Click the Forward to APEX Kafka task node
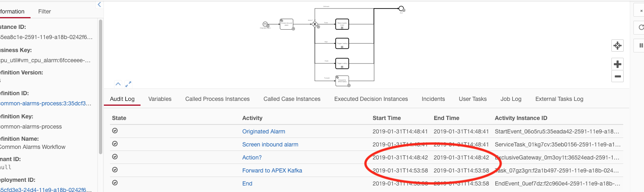The width and height of the screenshot is (644, 192). 342,81
